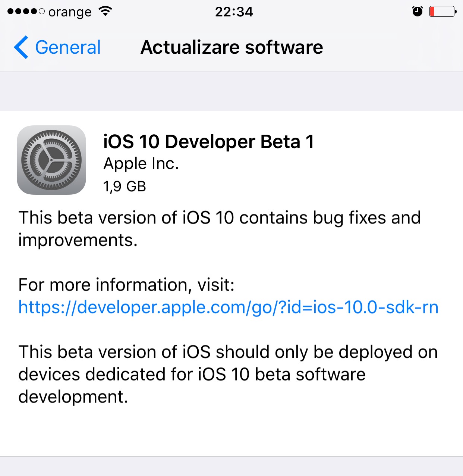The height and width of the screenshot is (476, 463).
Task: Tap the 22:34 clock in status bar
Action: [234, 12]
